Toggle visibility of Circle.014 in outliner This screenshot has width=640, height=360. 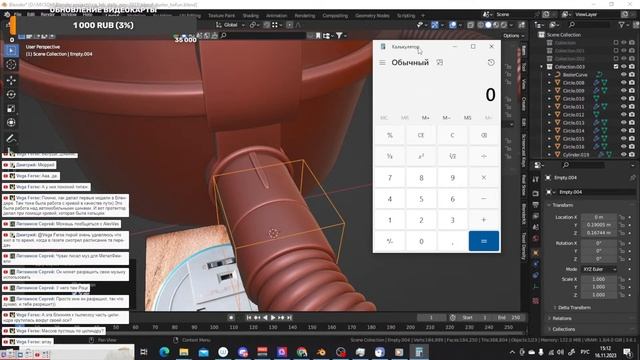(624, 131)
